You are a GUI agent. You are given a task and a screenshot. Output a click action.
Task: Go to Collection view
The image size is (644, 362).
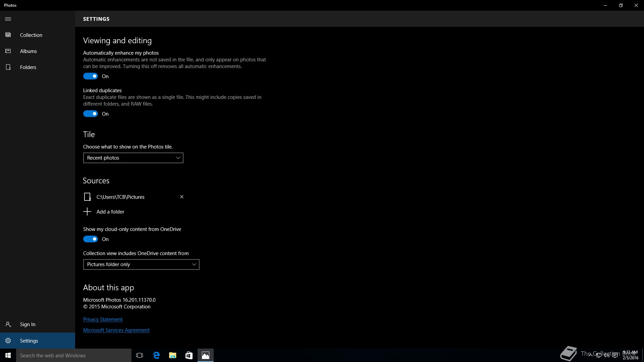pyautogui.click(x=38, y=35)
